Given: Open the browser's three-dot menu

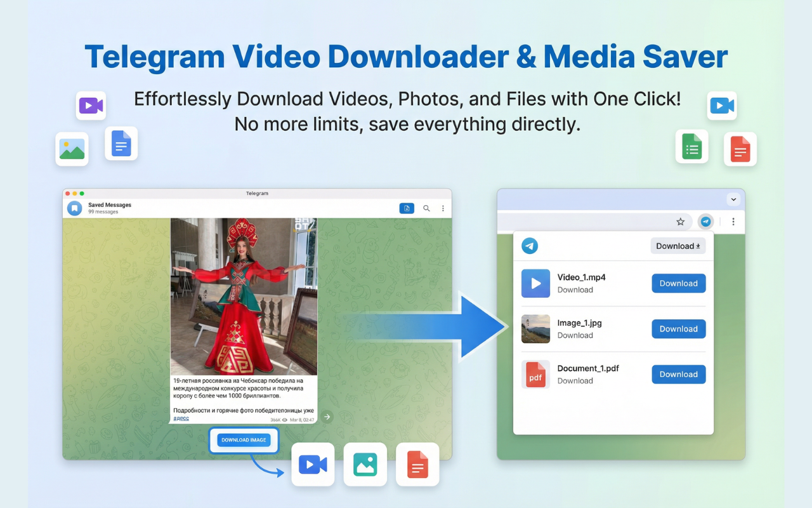Looking at the screenshot, I should coord(733,222).
